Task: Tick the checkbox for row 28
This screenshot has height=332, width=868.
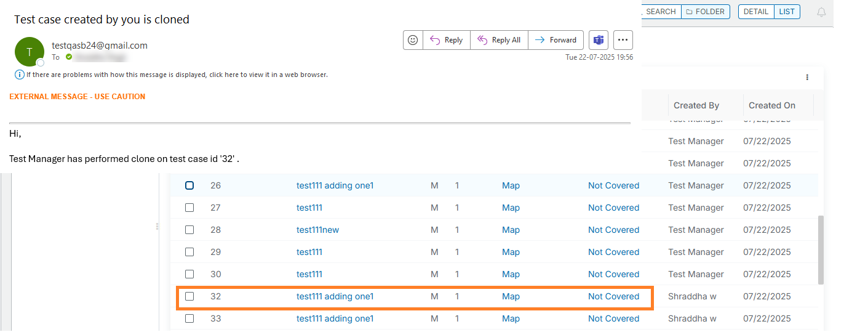Action: pyautogui.click(x=189, y=230)
